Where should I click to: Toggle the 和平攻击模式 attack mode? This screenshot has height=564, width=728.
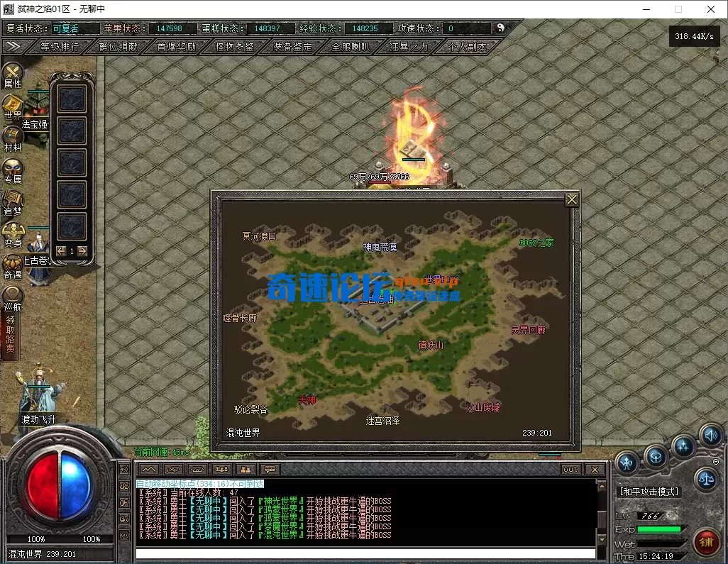649,492
